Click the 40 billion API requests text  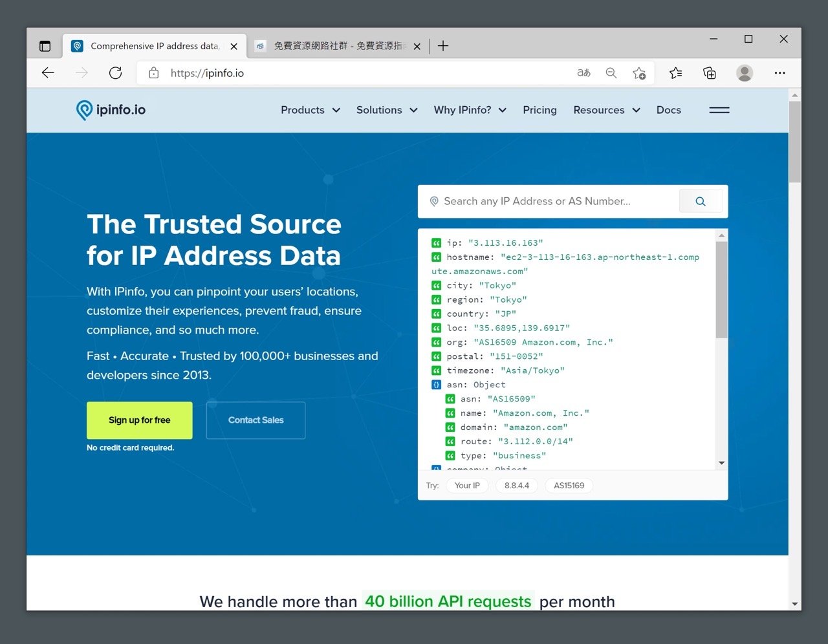[448, 601]
